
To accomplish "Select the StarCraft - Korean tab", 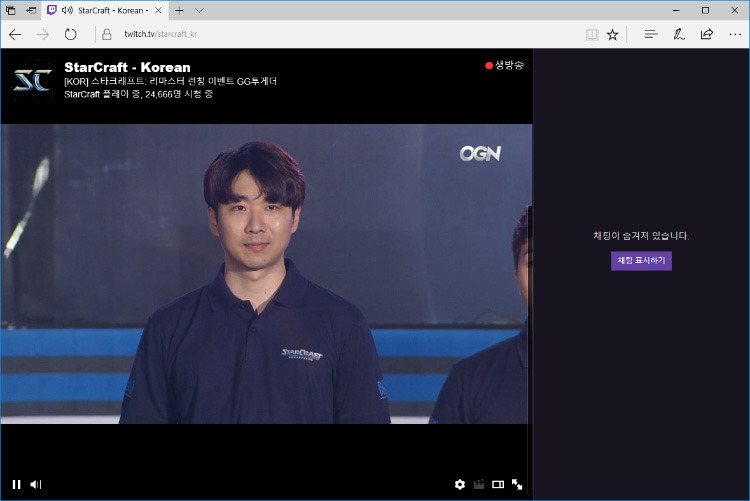I will pos(105,11).
